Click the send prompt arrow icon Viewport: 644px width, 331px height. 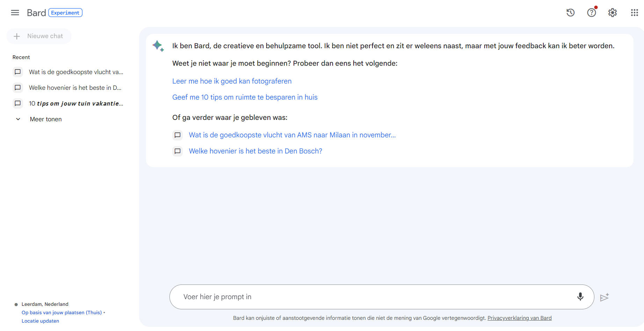pos(605,297)
